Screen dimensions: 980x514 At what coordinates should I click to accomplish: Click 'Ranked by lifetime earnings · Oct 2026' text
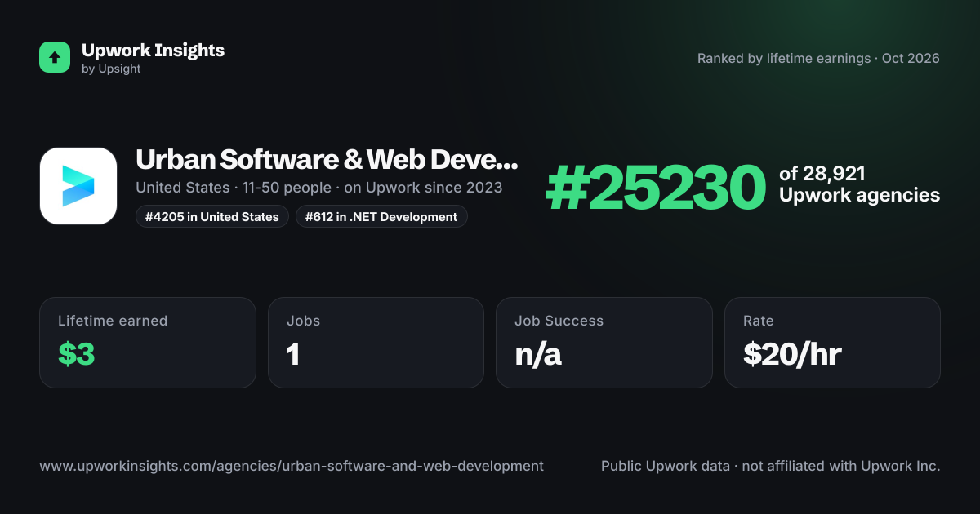818,59
